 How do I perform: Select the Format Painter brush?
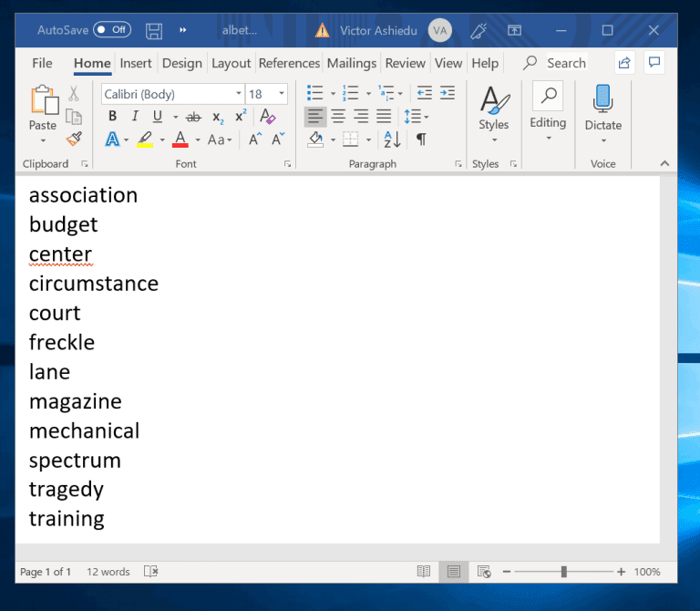pos(74,139)
